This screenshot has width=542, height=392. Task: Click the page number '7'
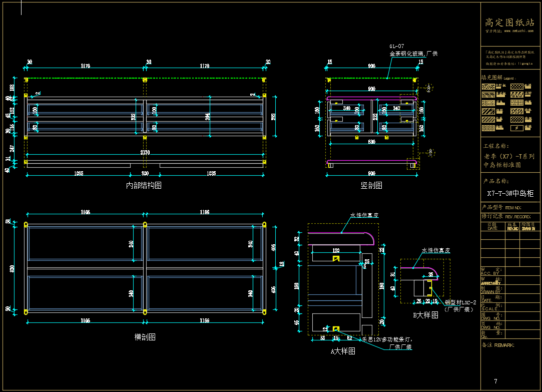point(495,381)
